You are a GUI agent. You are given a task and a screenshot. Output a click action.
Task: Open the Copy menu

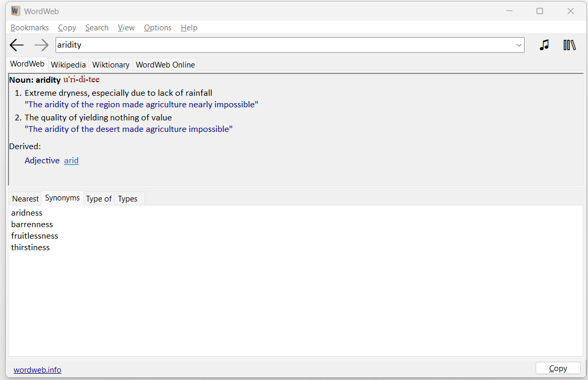click(67, 28)
